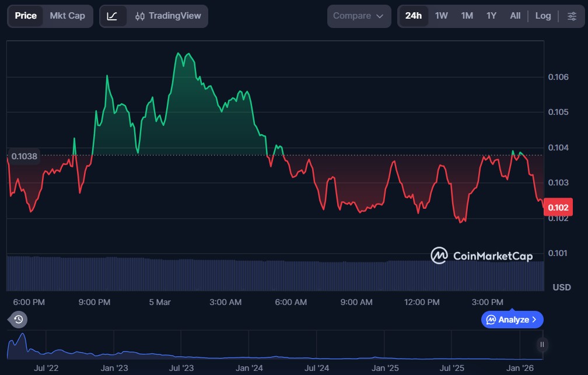
Task: Open chart settings sliders icon
Action: tap(572, 16)
